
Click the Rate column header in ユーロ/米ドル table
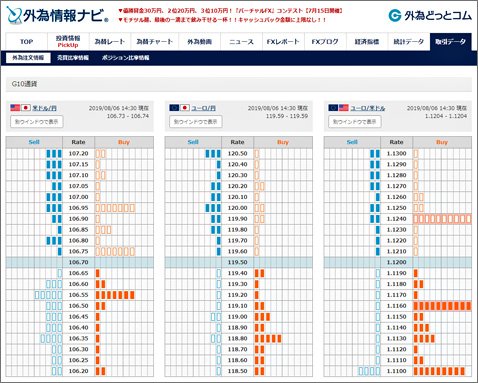tap(396, 142)
